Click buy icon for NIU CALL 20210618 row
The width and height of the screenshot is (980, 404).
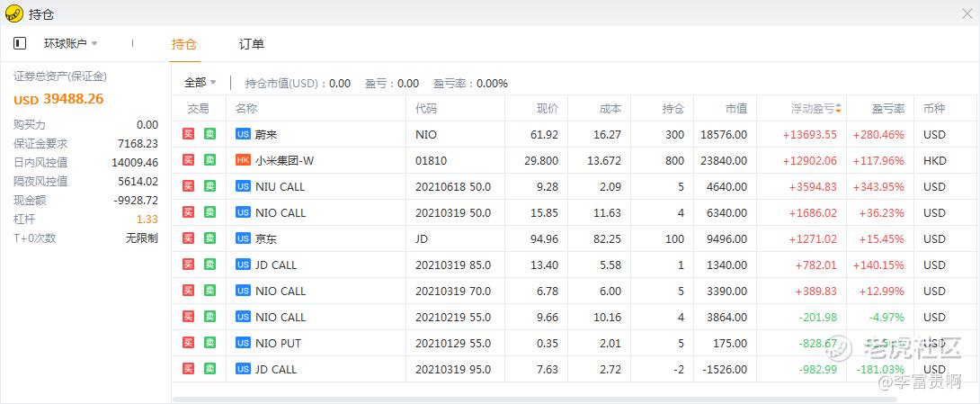[188, 186]
